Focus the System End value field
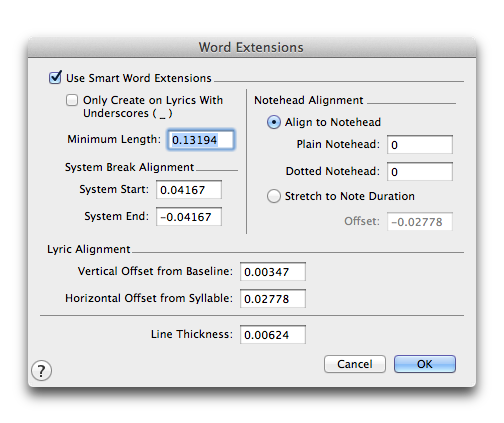Image resolution: width=504 pixels, height=423 pixels. pos(189,217)
